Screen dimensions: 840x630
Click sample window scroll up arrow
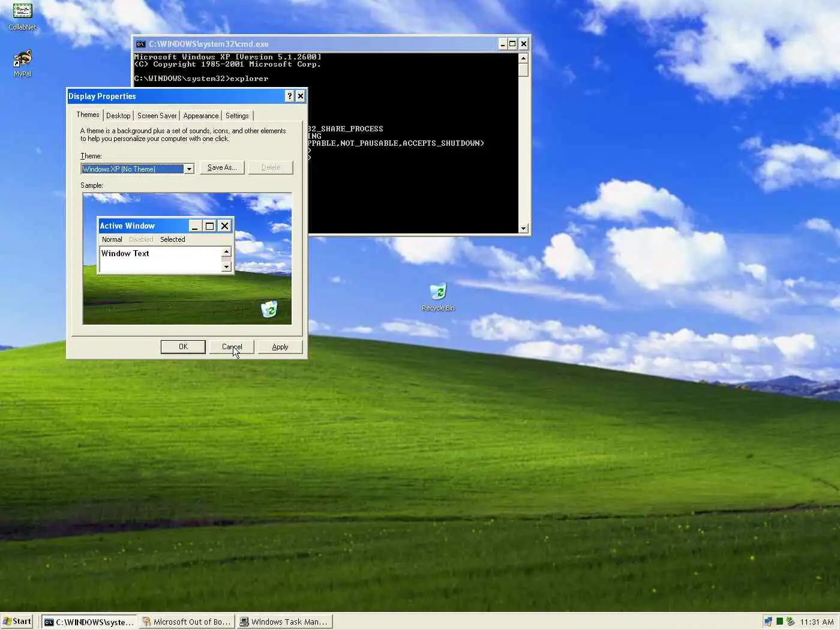click(x=226, y=252)
